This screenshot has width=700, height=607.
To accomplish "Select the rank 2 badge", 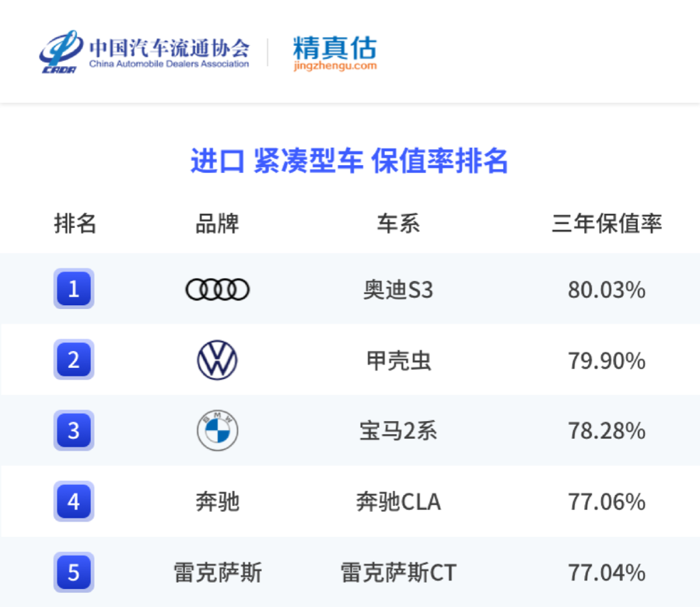I will coord(74,360).
